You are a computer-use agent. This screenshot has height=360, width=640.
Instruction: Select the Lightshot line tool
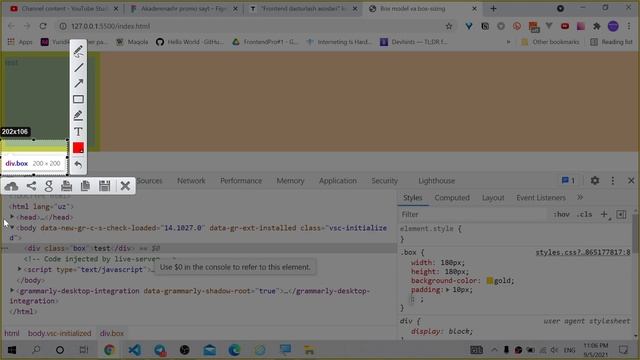pyautogui.click(x=78, y=67)
